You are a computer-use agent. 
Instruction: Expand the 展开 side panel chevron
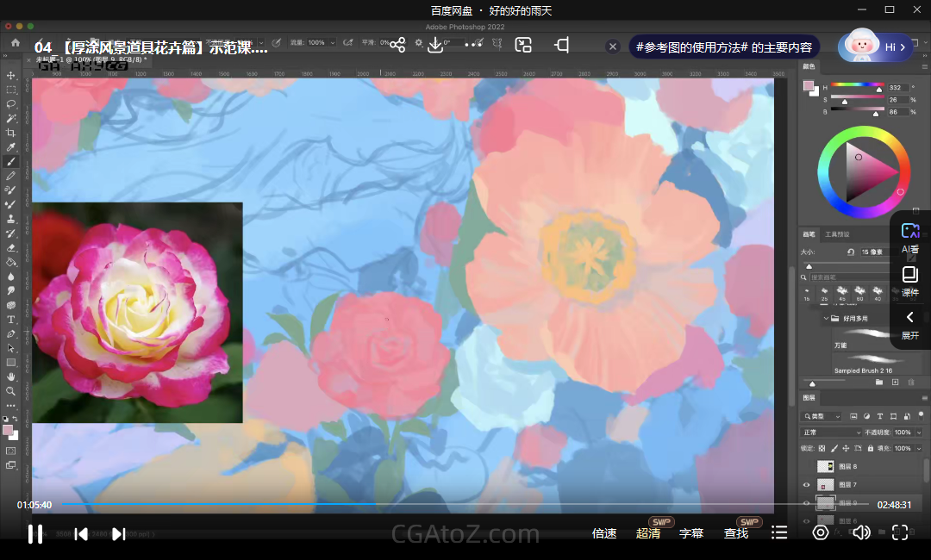pos(909,324)
